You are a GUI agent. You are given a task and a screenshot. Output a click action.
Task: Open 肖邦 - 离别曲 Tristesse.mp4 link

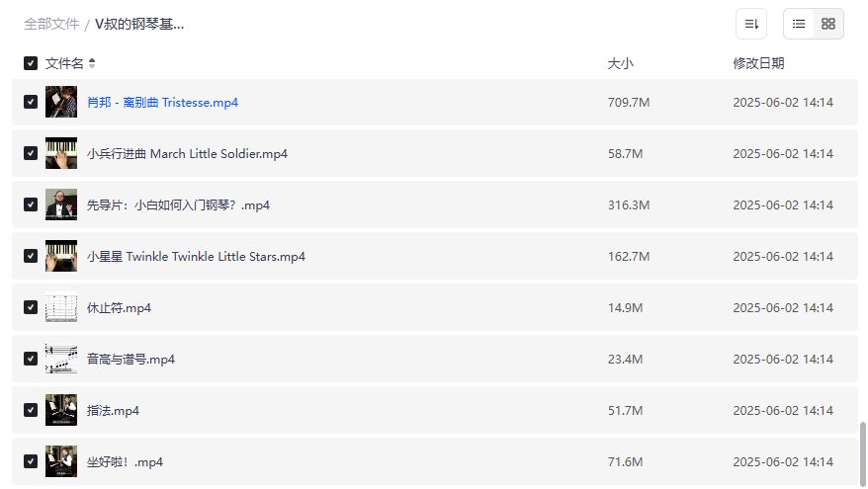(162, 103)
